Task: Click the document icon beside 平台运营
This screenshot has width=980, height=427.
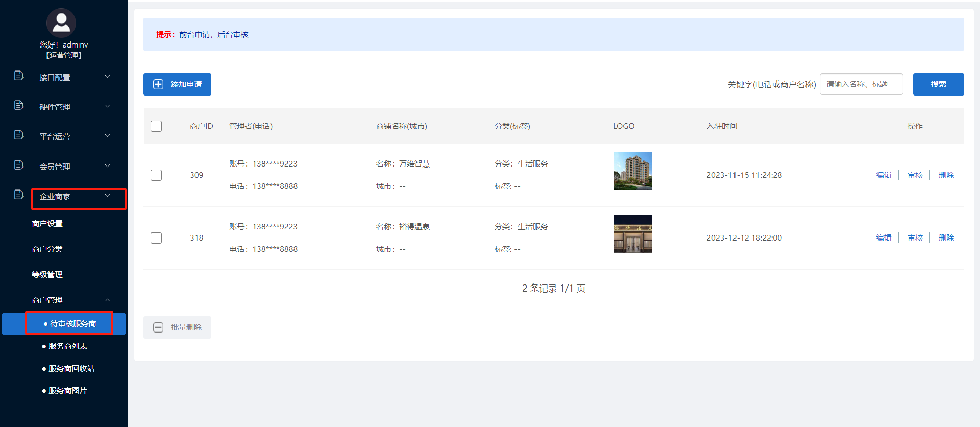Action: pos(19,135)
